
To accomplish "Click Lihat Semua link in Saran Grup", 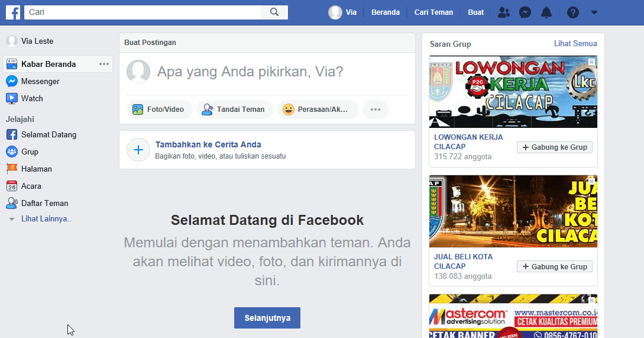I will [575, 44].
